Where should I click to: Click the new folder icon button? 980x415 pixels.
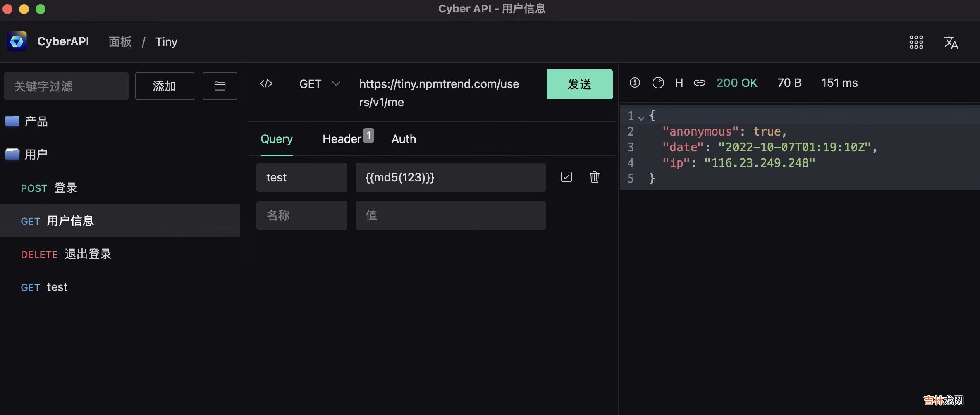pos(220,86)
